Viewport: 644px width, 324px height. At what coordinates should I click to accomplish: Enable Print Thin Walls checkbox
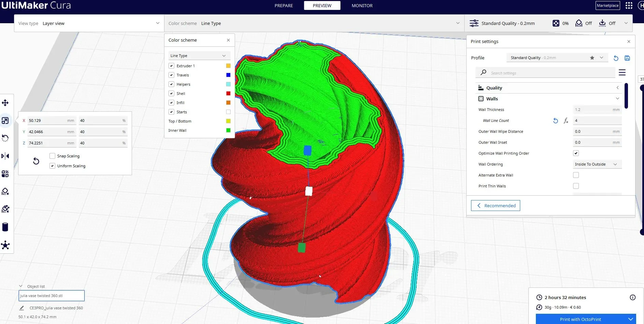pyautogui.click(x=576, y=186)
